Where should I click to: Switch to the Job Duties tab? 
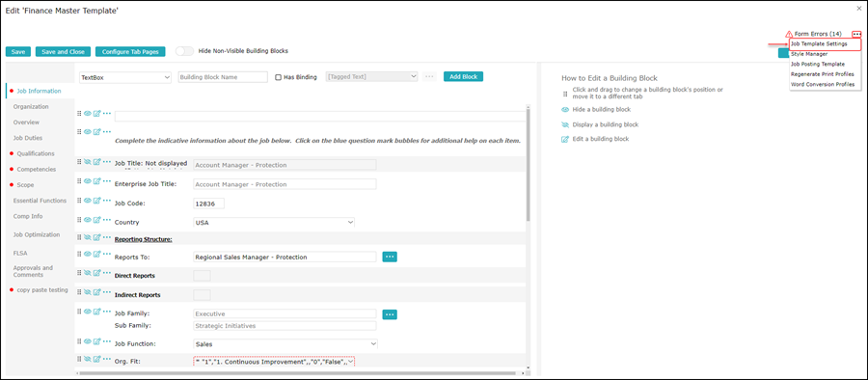tap(28, 138)
